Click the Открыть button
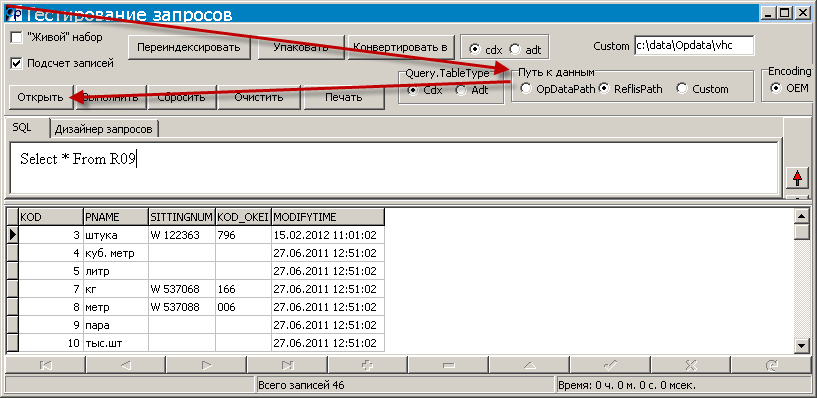 coord(41,97)
